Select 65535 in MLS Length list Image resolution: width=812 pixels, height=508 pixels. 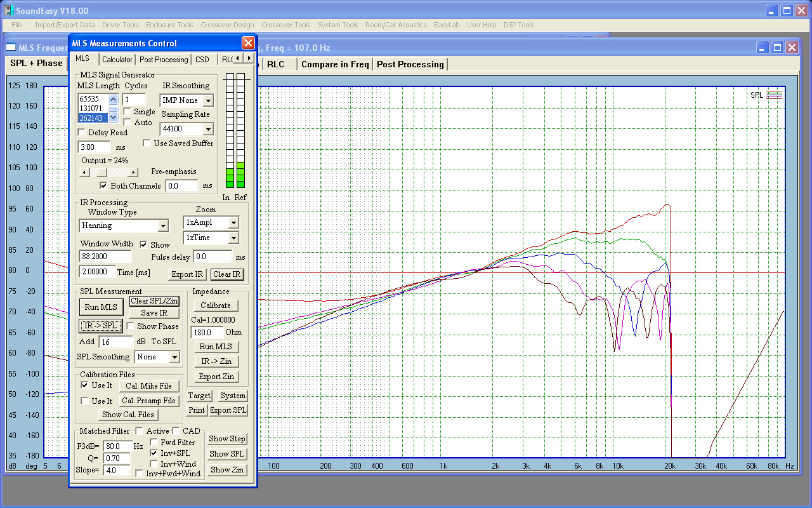pyautogui.click(x=93, y=99)
